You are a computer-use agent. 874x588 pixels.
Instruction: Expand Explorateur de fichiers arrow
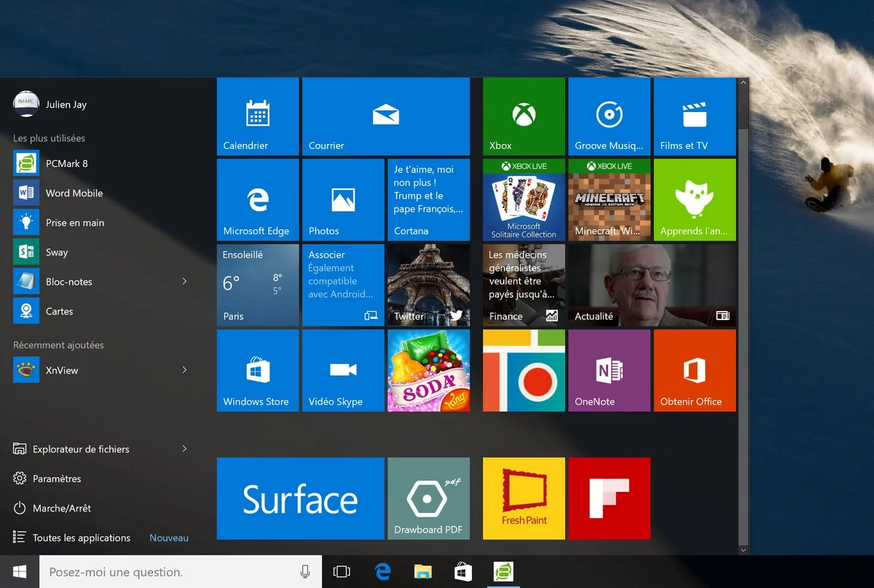pos(184,449)
